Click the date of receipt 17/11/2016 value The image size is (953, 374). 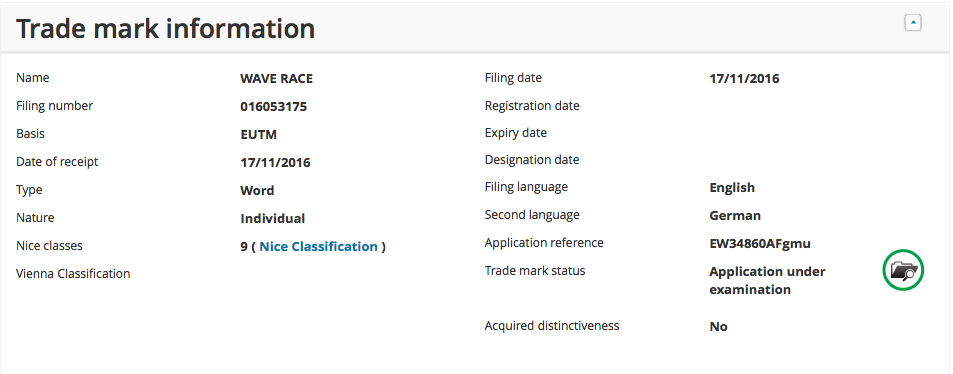click(275, 163)
